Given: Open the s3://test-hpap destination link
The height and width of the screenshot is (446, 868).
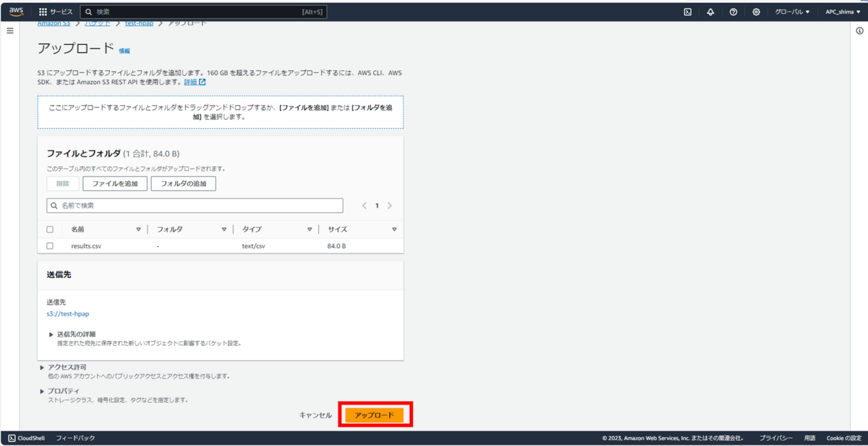Looking at the screenshot, I should (x=67, y=314).
